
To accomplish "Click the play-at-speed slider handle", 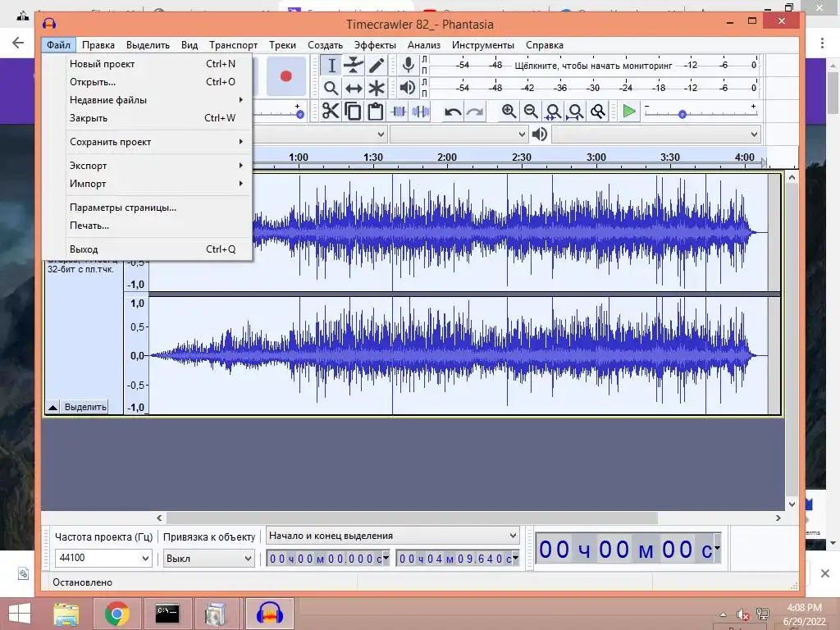I will pyautogui.click(x=682, y=115).
